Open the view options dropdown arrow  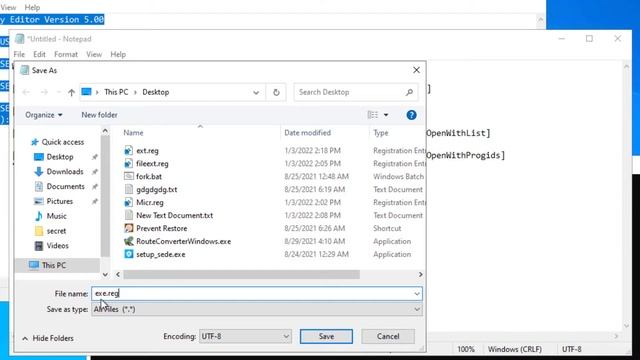pos(386,115)
